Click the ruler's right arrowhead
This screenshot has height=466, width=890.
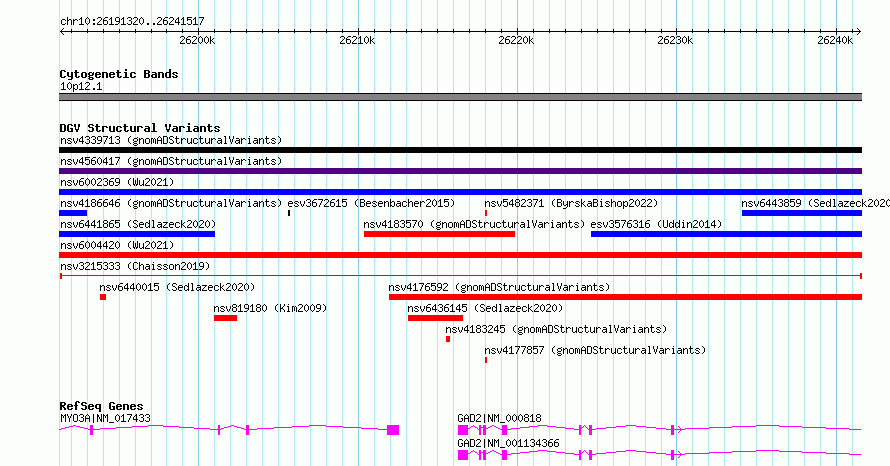pos(859,32)
